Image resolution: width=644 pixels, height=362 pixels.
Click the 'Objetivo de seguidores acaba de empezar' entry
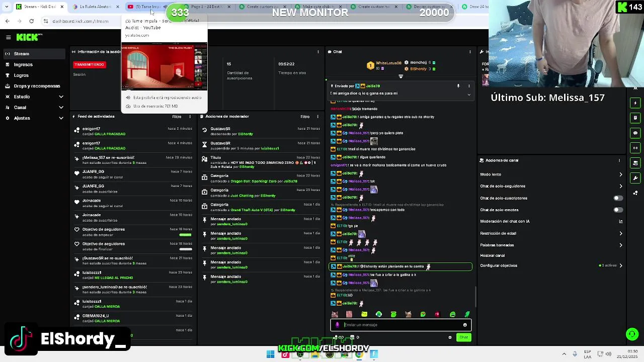[133, 232]
